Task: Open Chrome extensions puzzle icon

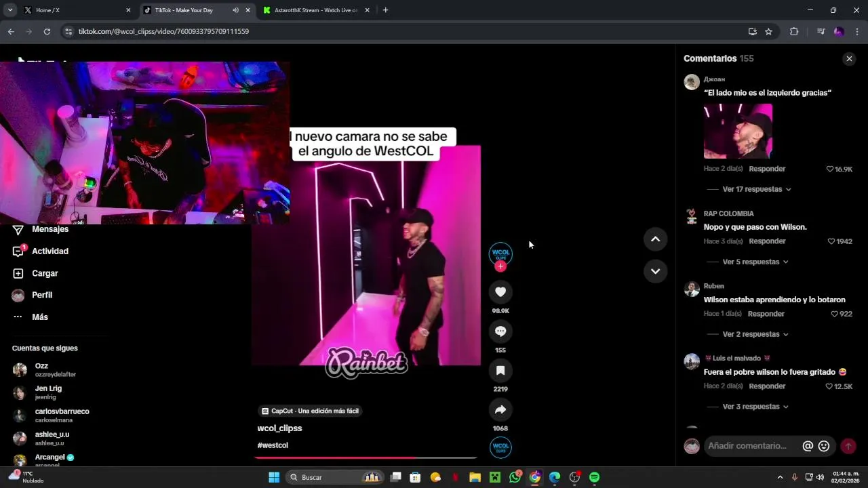Action: point(794,31)
